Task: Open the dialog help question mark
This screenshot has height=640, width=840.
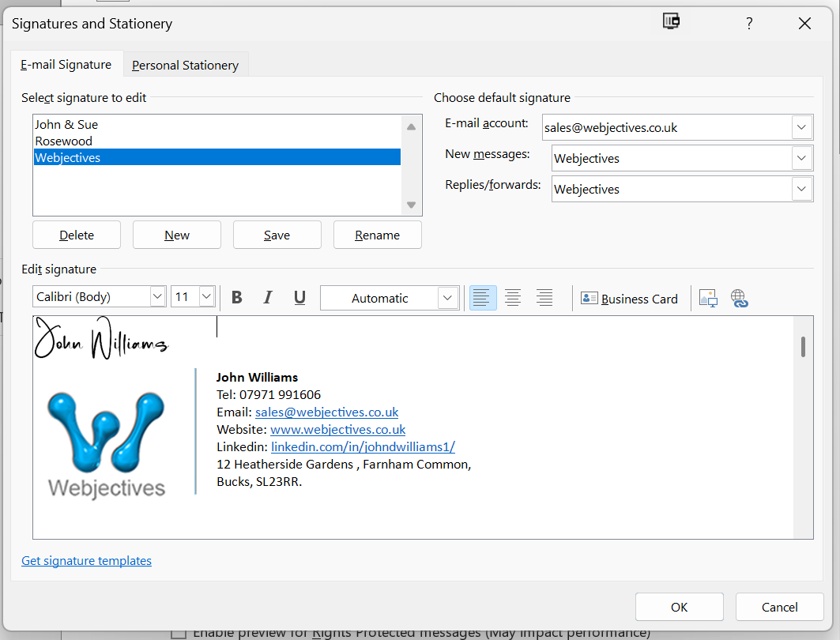Action: 749,24
